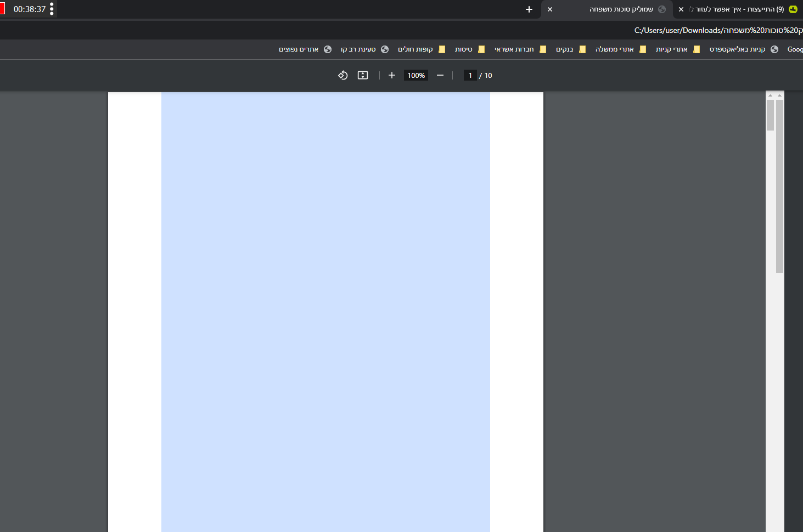Expand the אתרי ממשלה bookmark folder
Viewport: 803px width, 532px height.
621,49
